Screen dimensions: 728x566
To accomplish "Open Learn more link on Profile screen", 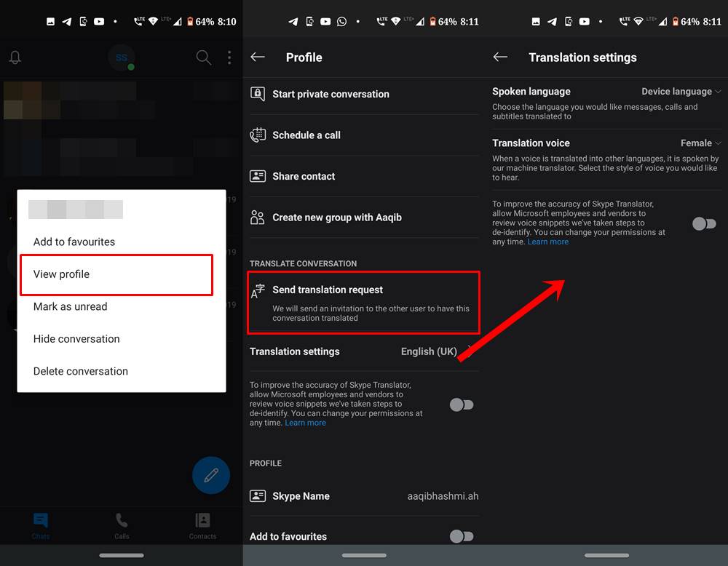I will pos(306,423).
